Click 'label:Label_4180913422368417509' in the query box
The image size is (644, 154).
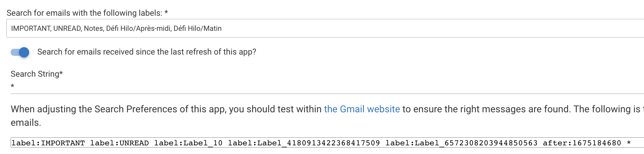(x=304, y=143)
